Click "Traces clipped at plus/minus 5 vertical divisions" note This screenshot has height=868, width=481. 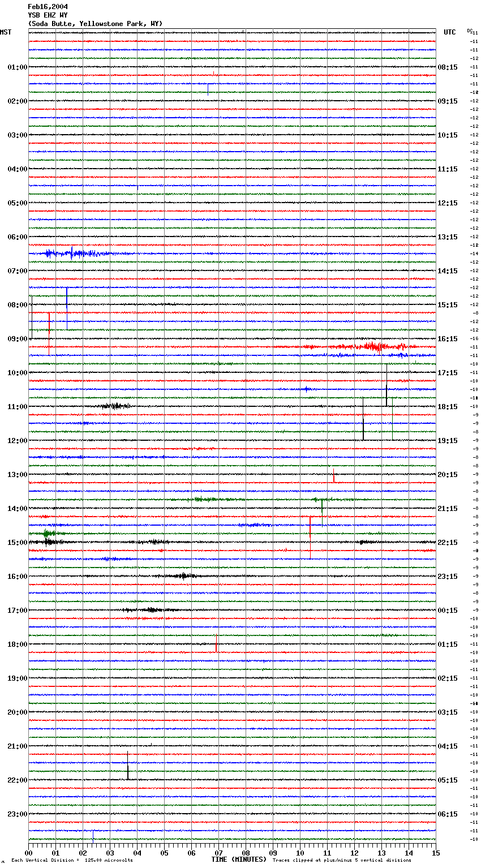pyautogui.click(x=342, y=860)
